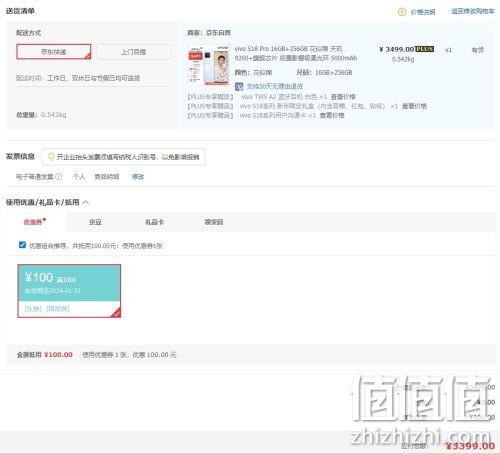The width and height of the screenshot is (500, 454).
Task: Select 京东快递 delivery option
Action: pos(54,52)
